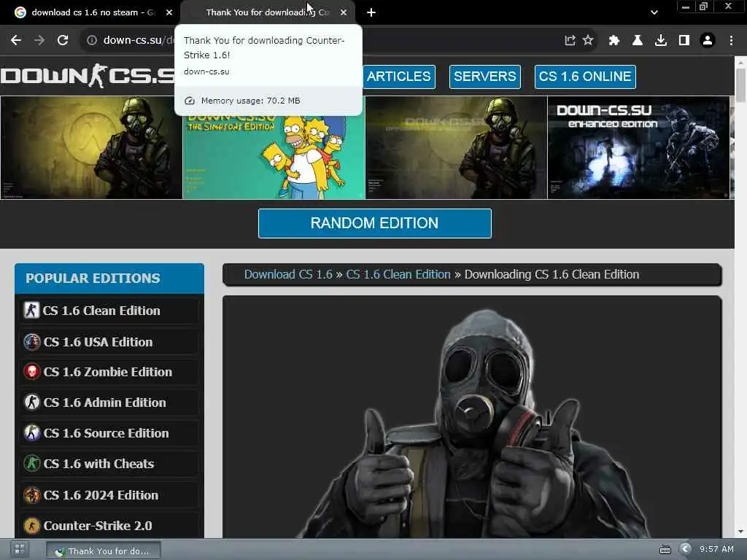Close the Google search tab
The height and width of the screenshot is (560, 747).
(169, 12)
